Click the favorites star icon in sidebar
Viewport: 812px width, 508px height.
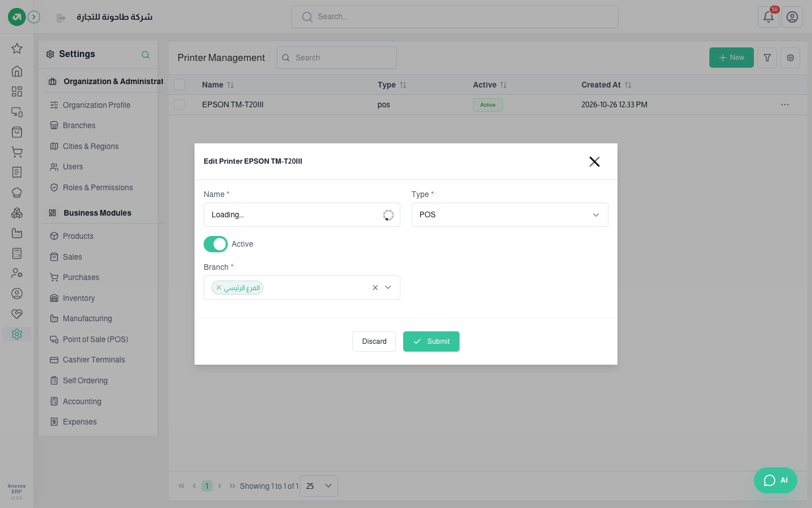point(17,49)
